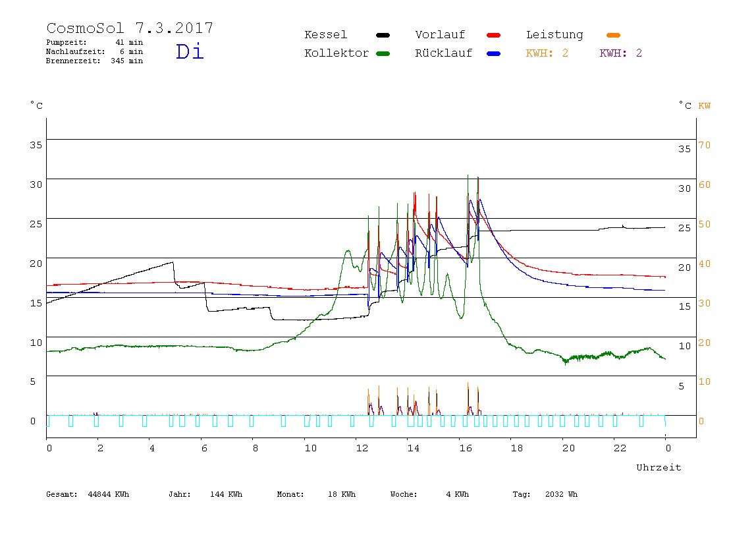Click the 'Woche:' label

click(x=404, y=494)
